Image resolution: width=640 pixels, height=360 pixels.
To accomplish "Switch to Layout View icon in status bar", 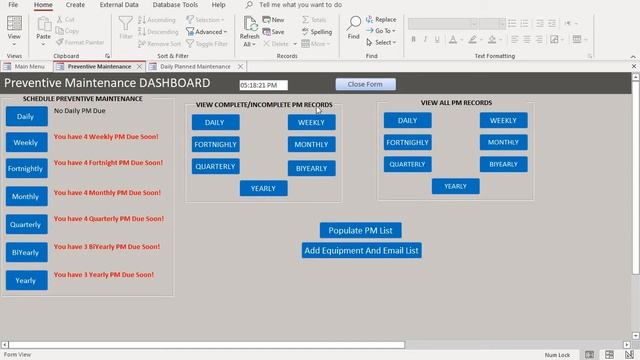I will [609, 355].
